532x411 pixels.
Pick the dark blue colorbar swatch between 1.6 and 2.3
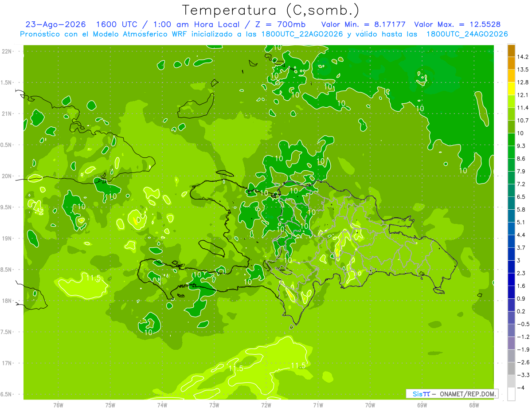click(511, 279)
